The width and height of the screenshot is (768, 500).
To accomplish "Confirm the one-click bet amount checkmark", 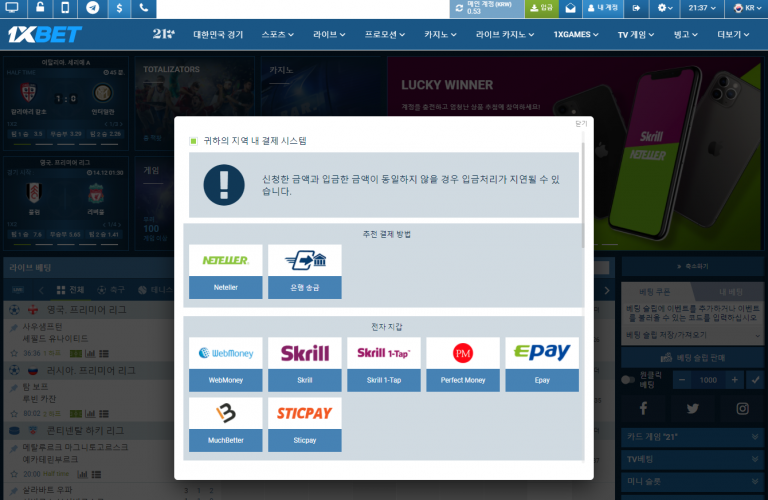I will (x=755, y=381).
